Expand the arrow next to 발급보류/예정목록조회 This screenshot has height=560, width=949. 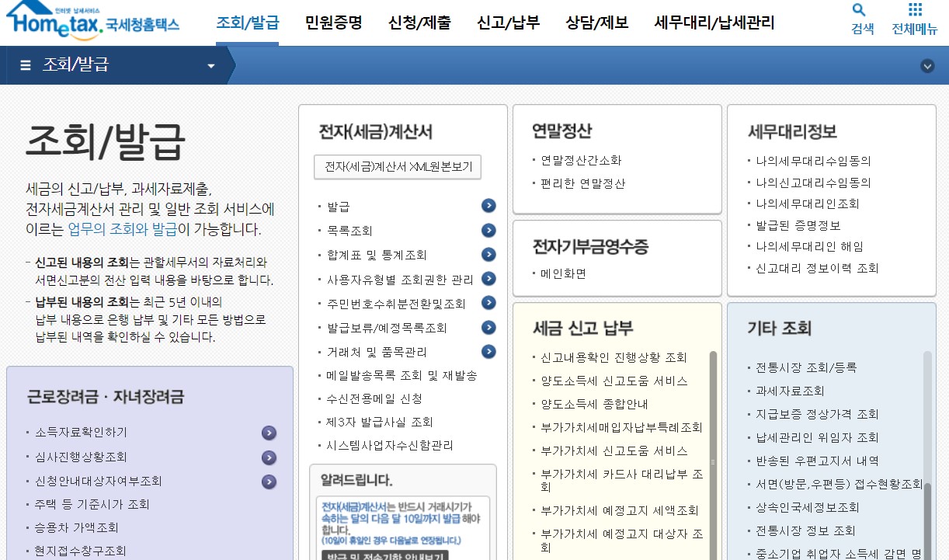(488, 327)
